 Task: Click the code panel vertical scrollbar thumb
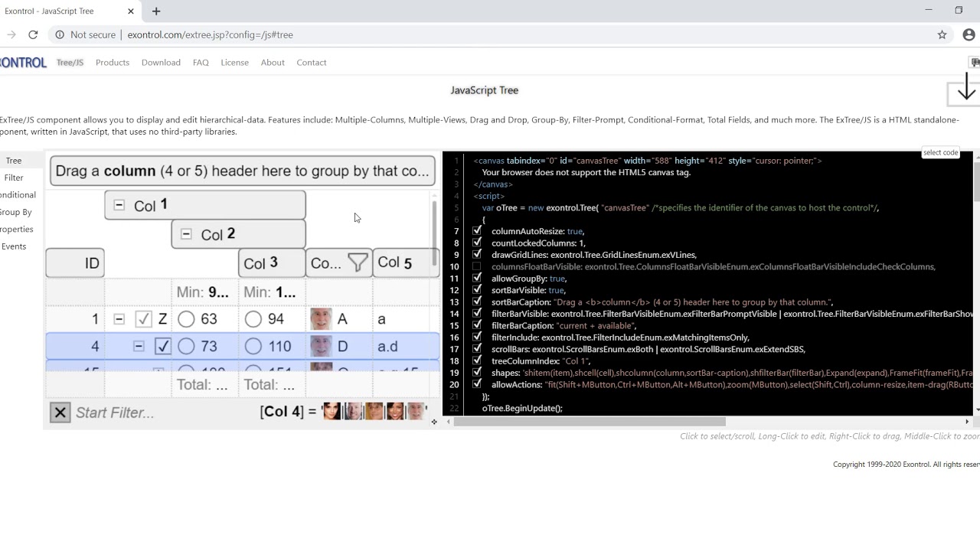(975, 182)
